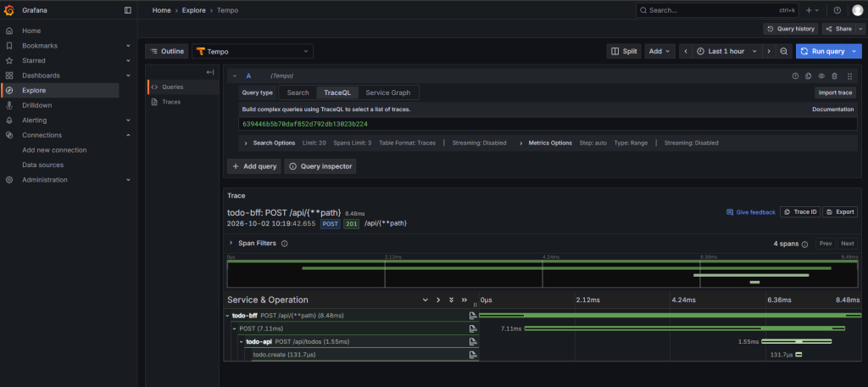Open the help question-mark icon
This screenshot has height=387, width=868.
pyautogui.click(x=837, y=10)
